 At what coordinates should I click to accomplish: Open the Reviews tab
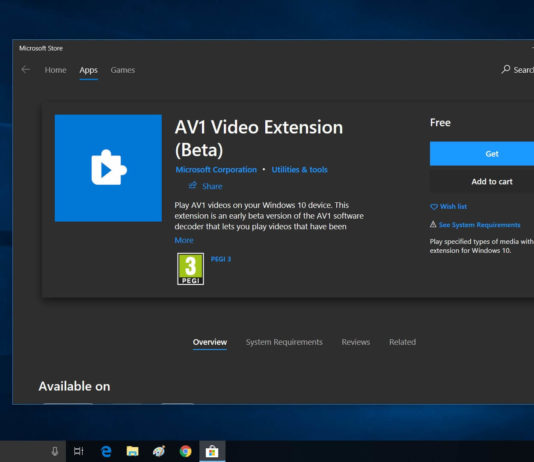[x=356, y=342]
